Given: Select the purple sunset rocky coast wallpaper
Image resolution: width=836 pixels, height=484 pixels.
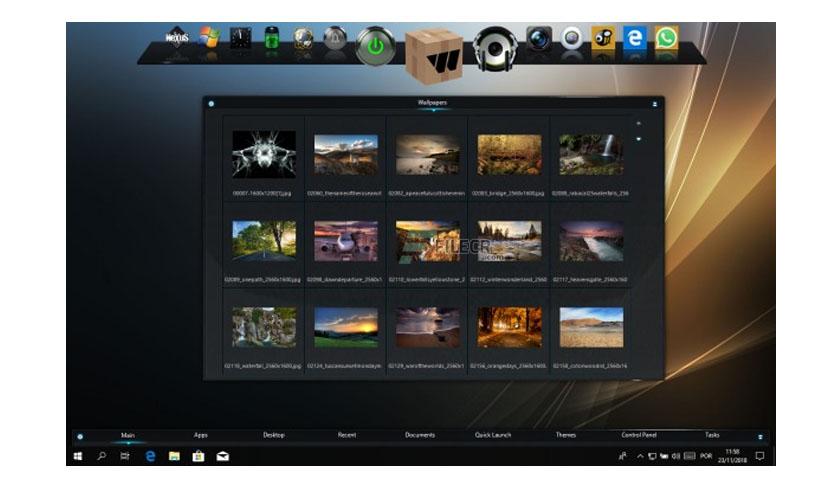Looking at the screenshot, I should (591, 241).
